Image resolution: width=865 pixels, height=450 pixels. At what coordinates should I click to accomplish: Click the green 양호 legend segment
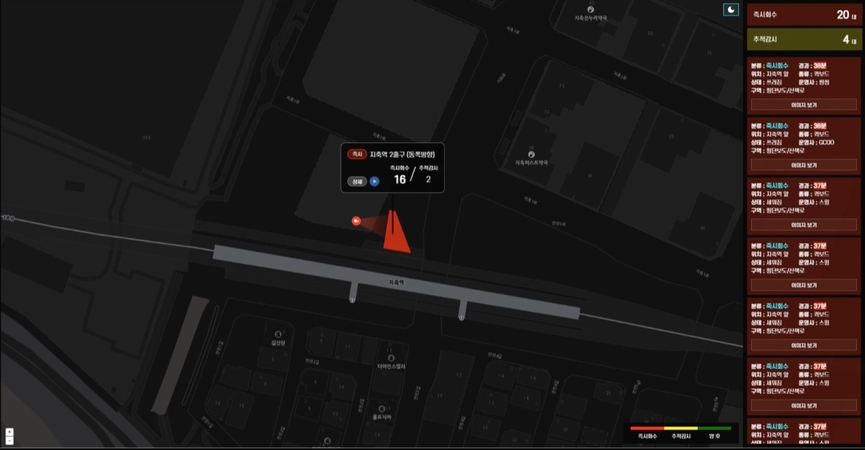point(714,428)
